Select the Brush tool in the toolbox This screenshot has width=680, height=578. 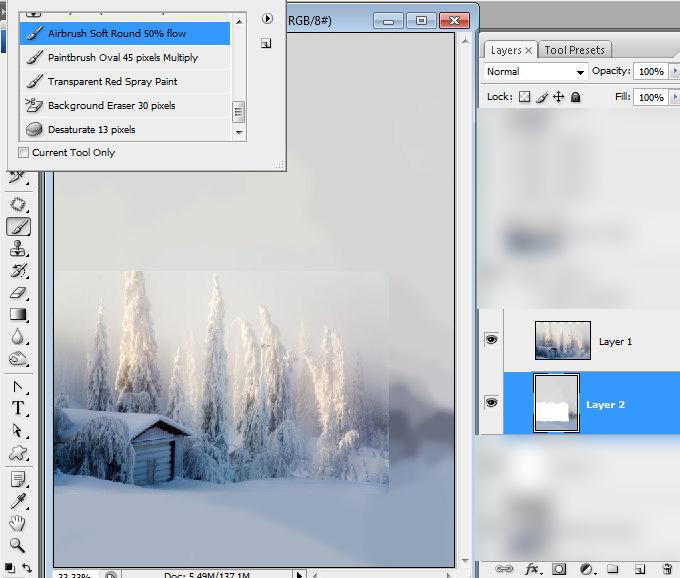click(18, 227)
